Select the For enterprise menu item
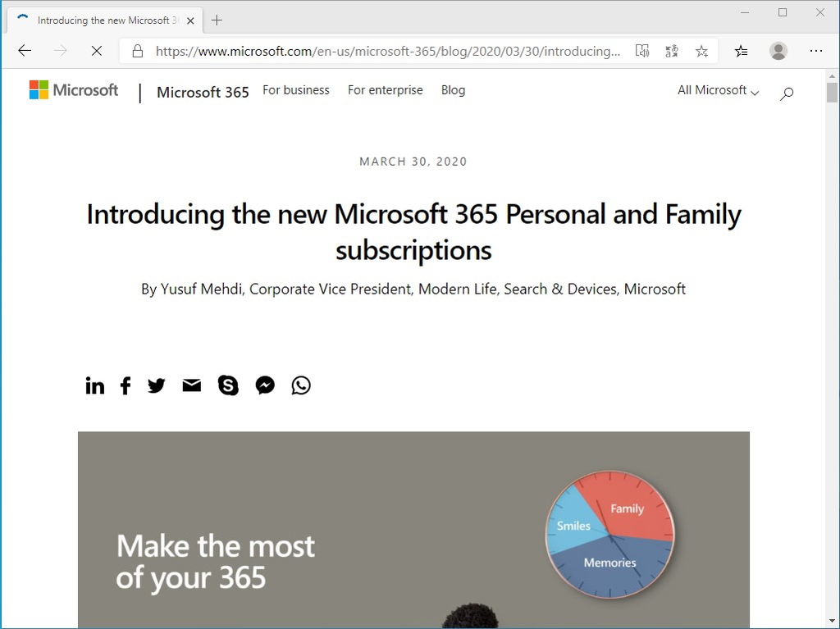 tap(385, 90)
